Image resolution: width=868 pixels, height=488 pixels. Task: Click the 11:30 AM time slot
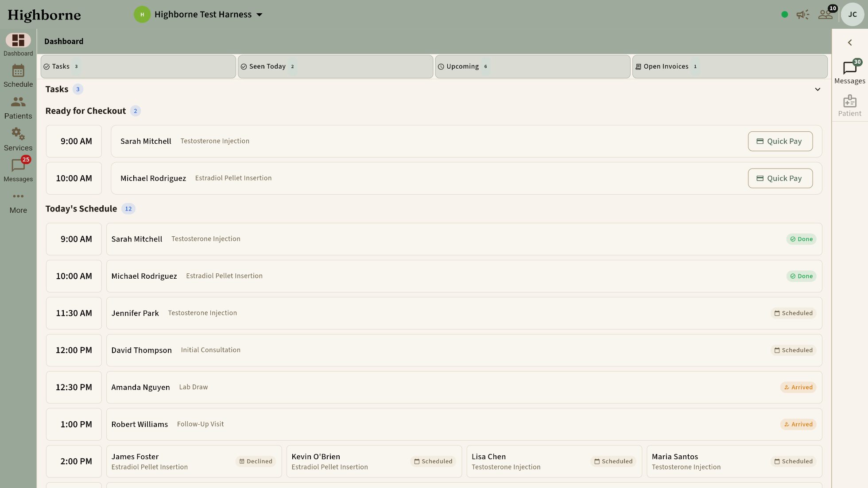coord(74,313)
